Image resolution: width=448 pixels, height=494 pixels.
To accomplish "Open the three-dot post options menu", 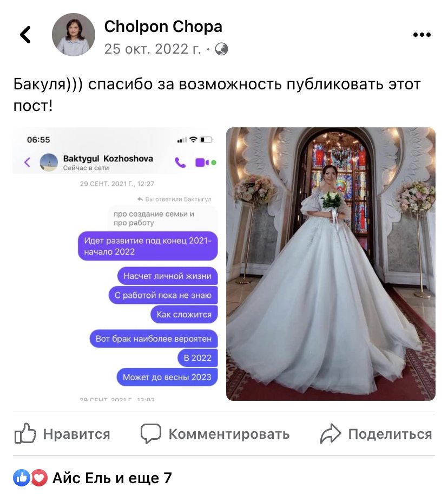I will click(422, 35).
